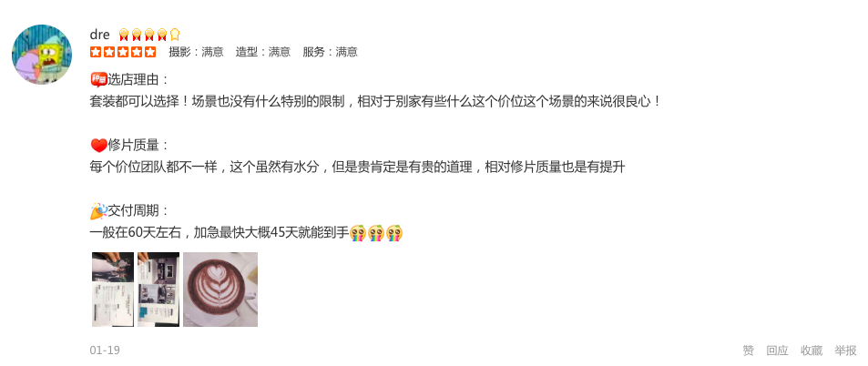Click the last crying emoji
868x366 pixels.
coord(394,233)
